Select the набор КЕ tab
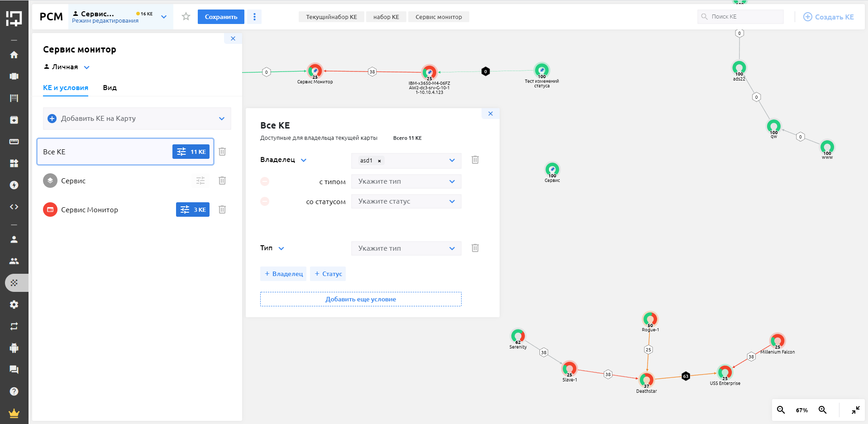 386,17
